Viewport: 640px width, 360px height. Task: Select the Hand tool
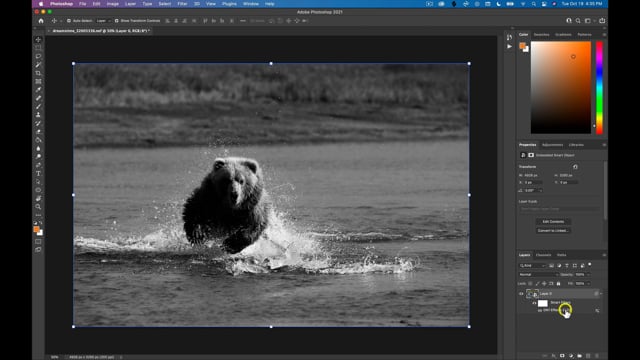coord(38,198)
